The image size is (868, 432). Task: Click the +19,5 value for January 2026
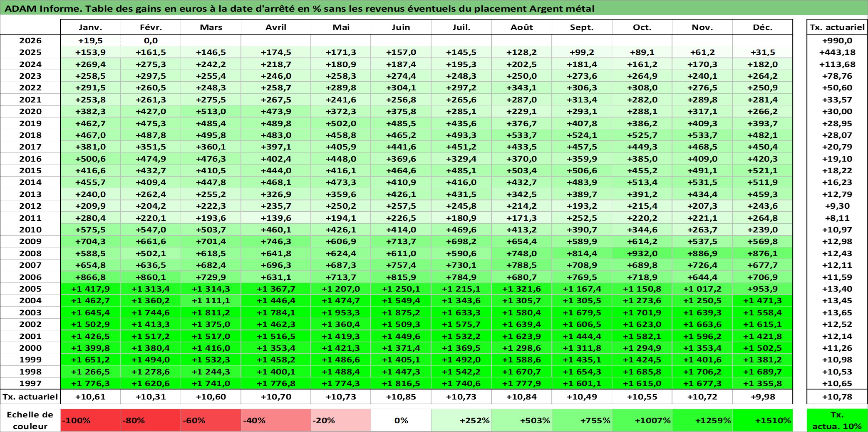[x=91, y=40]
